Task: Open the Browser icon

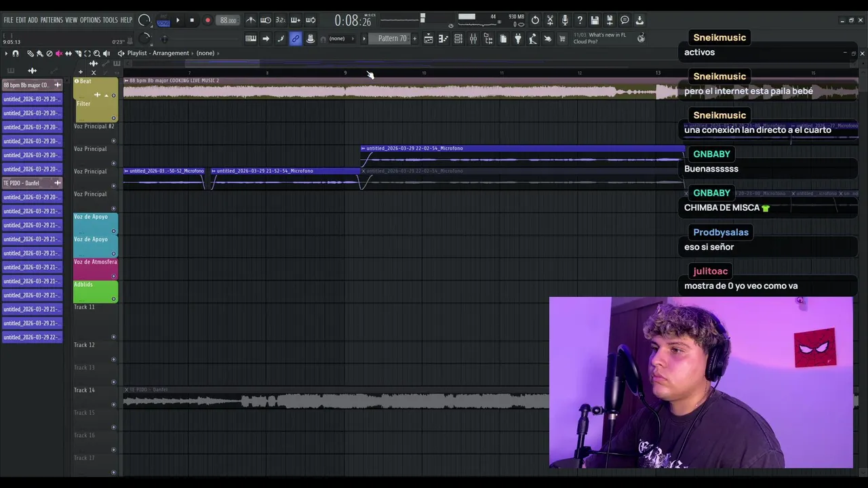Action: pyautogui.click(x=488, y=39)
